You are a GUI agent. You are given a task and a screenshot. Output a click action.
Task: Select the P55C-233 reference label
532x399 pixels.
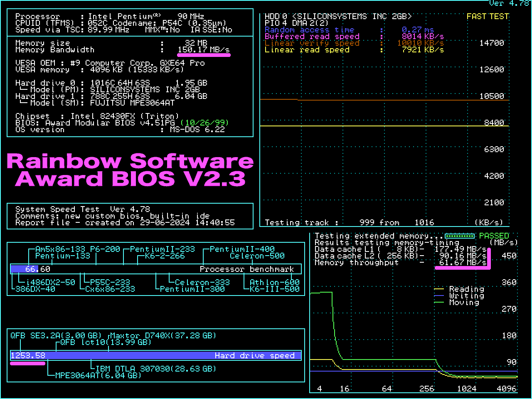(x=110, y=282)
